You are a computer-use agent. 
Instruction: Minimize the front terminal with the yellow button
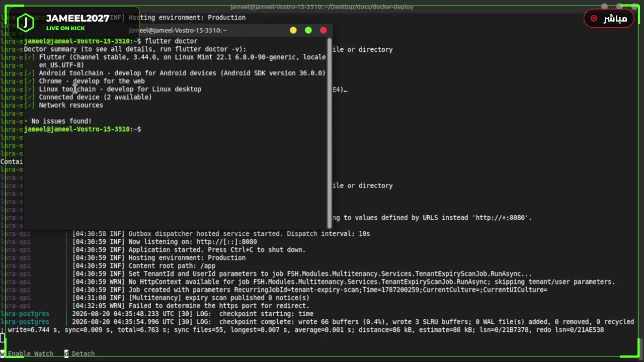[x=293, y=30]
